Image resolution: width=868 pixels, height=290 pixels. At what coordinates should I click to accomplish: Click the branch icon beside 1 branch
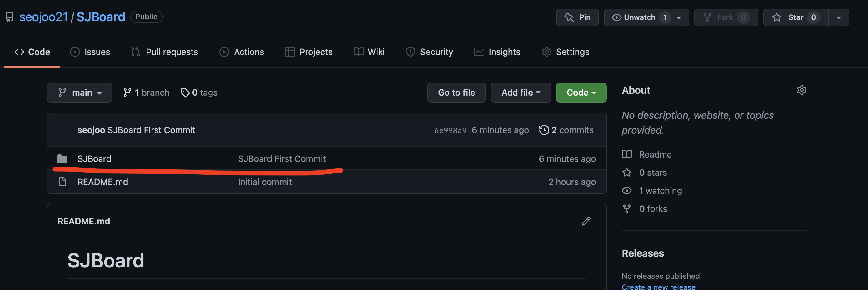(127, 92)
